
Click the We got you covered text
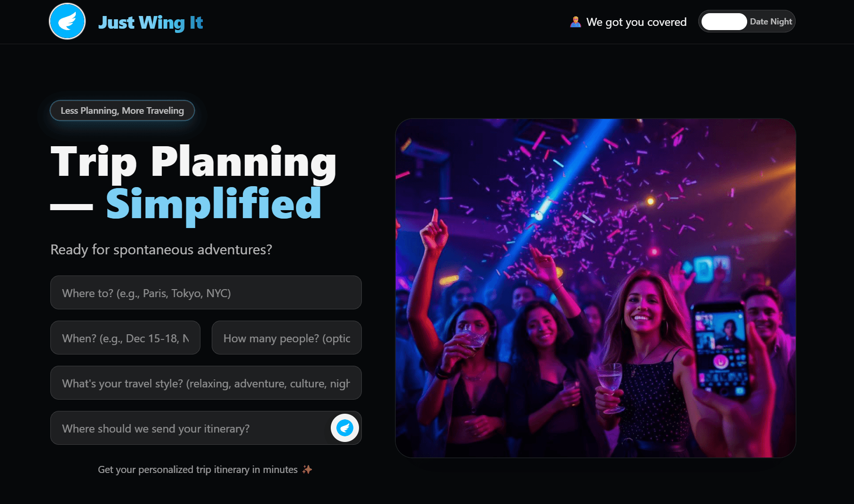tap(636, 22)
